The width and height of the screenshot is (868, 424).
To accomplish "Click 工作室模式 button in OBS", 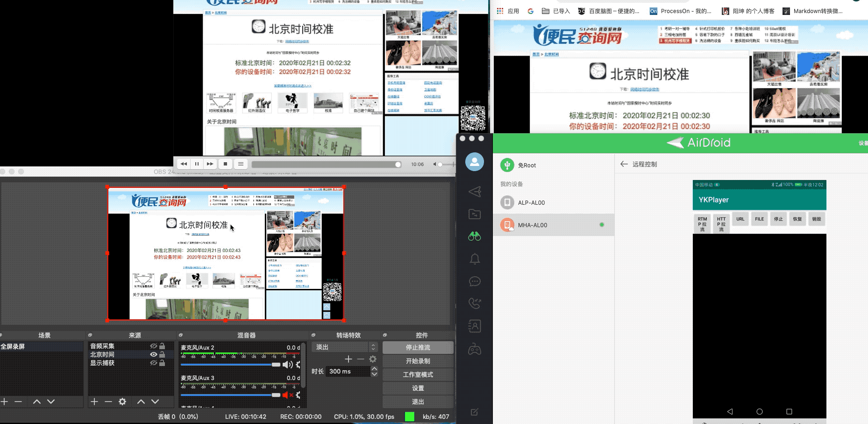I will [x=418, y=374].
